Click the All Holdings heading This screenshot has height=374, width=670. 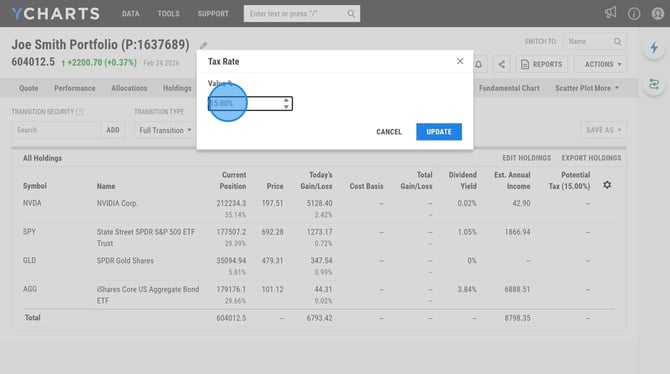click(x=42, y=158)
